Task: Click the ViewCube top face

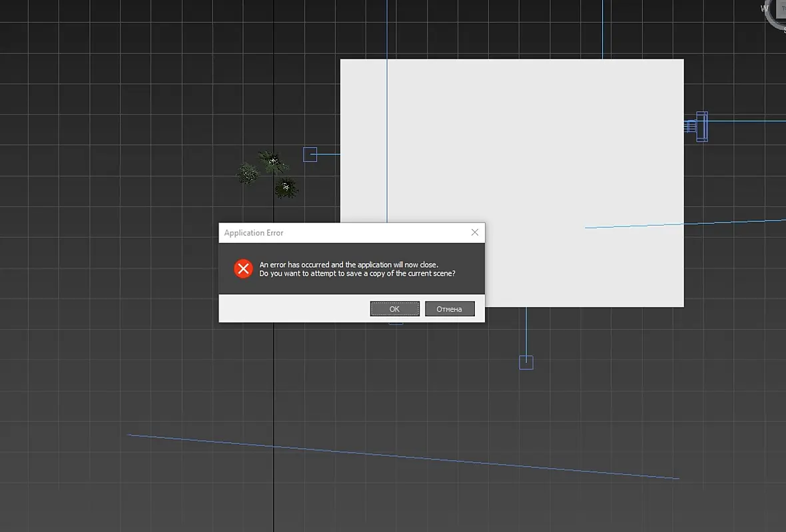Action: click(x=781, y=9)
